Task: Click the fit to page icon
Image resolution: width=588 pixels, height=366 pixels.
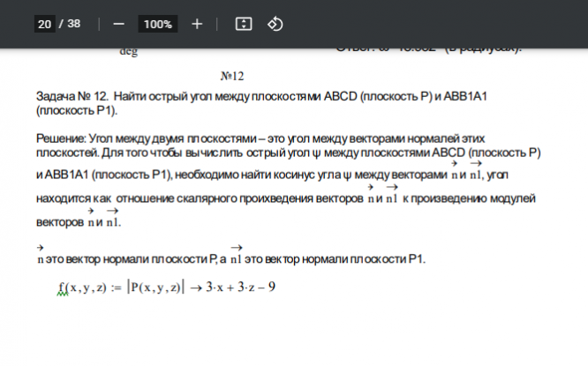Action: (244, 25)
